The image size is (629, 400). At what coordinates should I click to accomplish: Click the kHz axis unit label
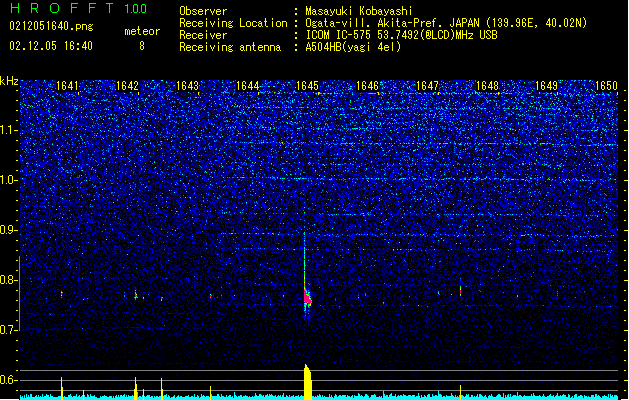pos(9,81)
